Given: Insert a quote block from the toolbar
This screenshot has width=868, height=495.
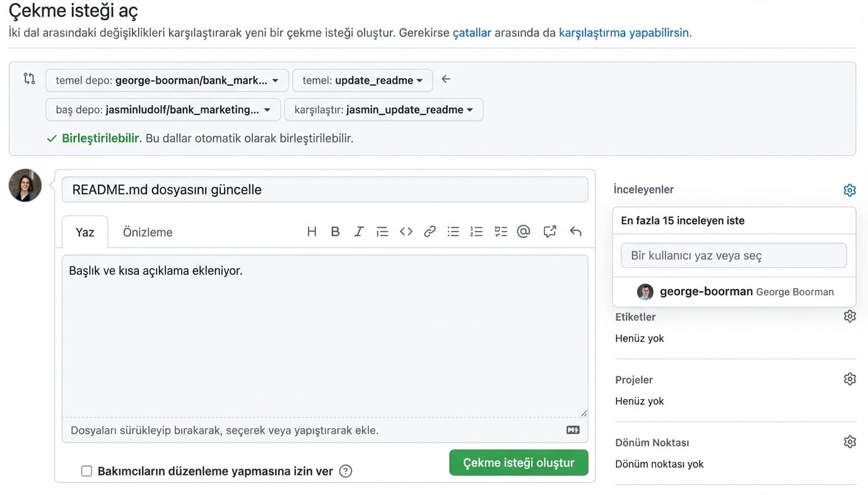Looking at the screenshot, I should [382, 231].
